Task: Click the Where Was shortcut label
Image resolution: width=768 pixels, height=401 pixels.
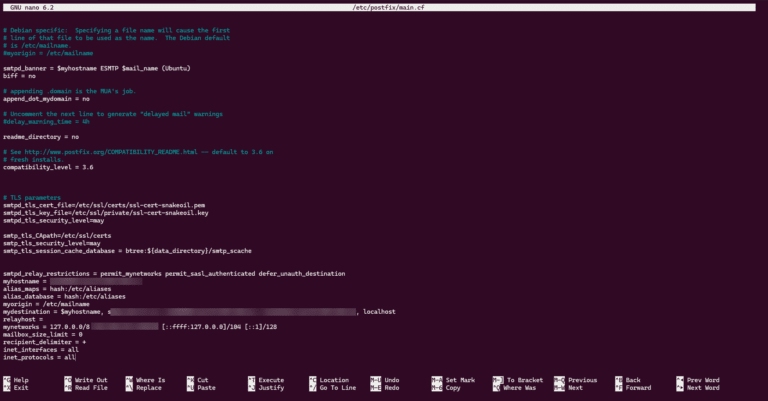Action: [x=520, y=388]
